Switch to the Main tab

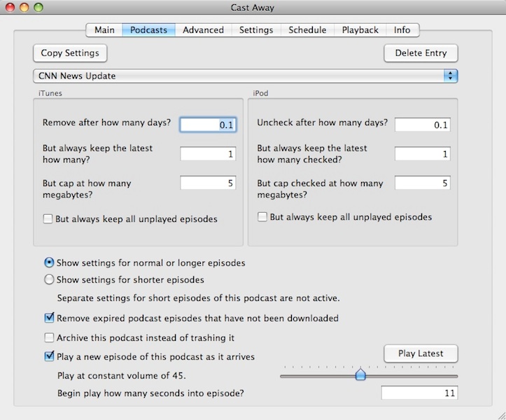[x=104, y=30]
